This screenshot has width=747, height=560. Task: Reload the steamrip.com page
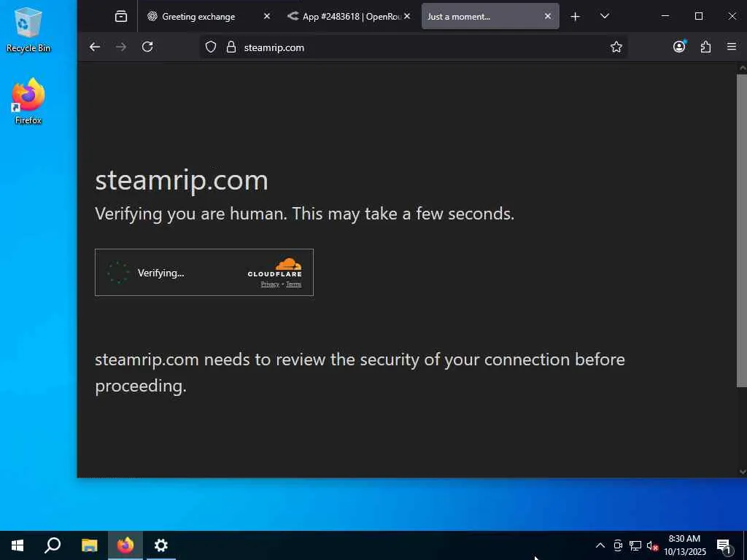tap(147, 47)
